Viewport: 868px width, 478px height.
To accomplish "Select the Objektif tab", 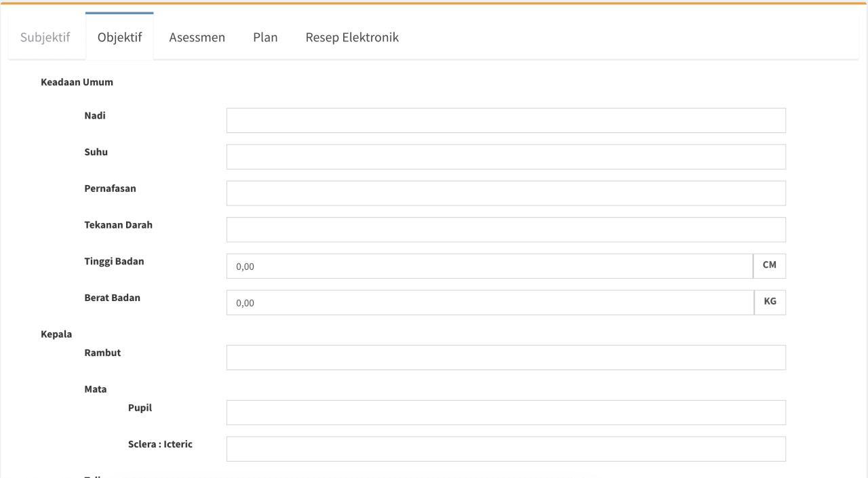I will pos(119,37).
